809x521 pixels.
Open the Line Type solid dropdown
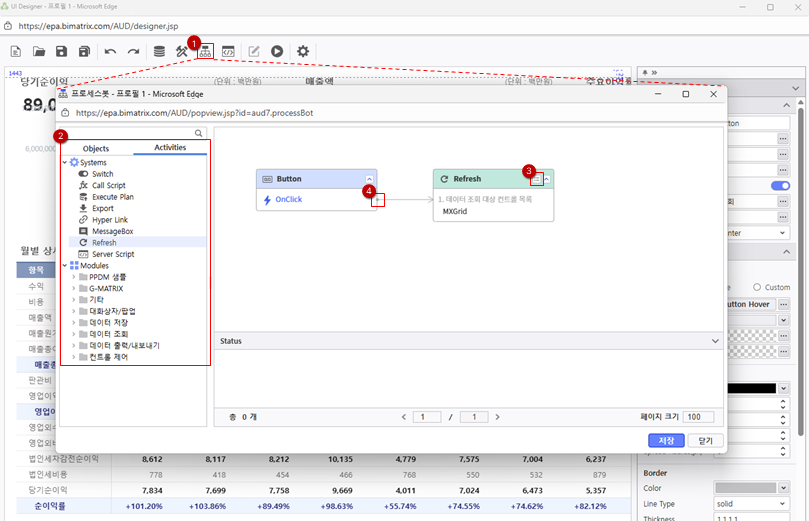[744, 502]
